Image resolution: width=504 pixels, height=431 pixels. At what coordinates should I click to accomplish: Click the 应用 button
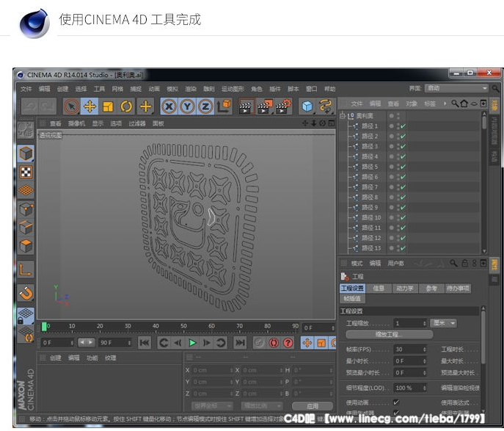313,406
